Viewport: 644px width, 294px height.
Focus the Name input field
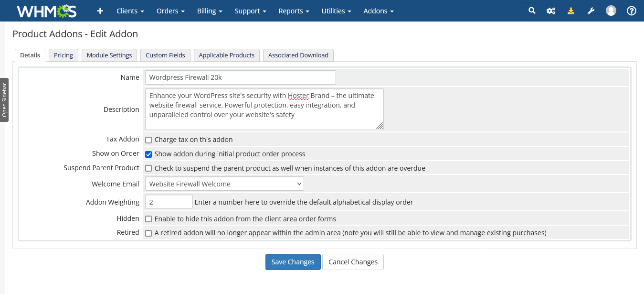click(241, 77)
